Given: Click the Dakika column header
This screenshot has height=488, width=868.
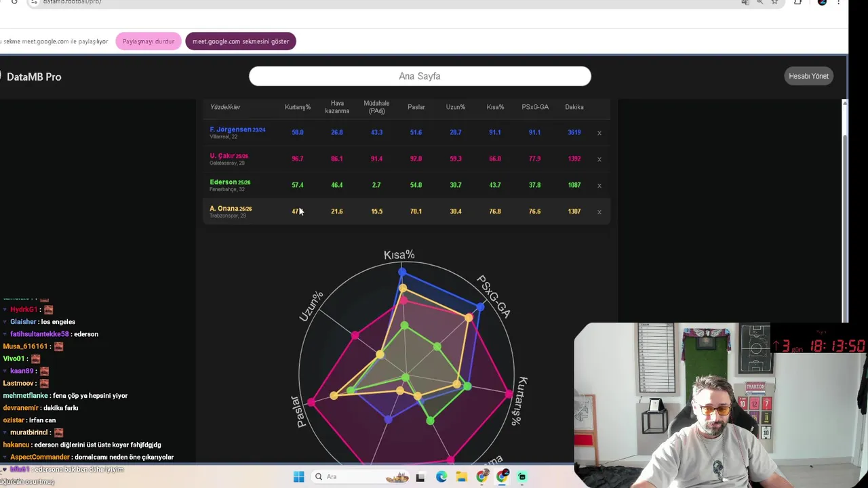Looking at the screenshot, I should [x=574, y=107].
